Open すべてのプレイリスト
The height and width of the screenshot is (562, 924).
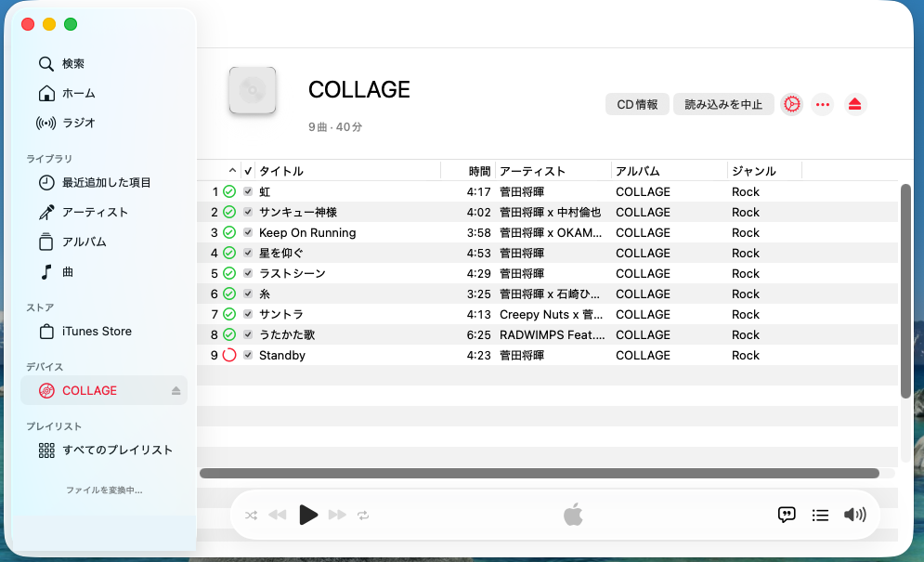(x=106, y=450)
